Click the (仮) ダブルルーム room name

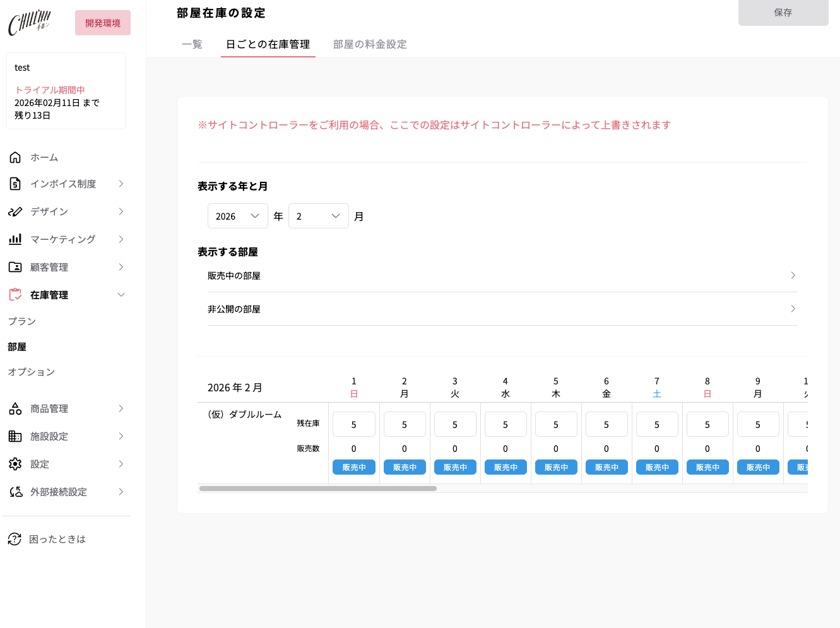(245, 414)
